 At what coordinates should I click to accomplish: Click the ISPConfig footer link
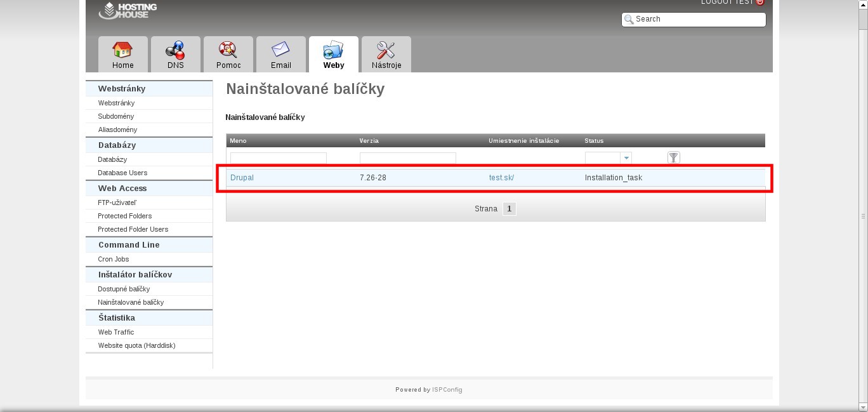447,390
